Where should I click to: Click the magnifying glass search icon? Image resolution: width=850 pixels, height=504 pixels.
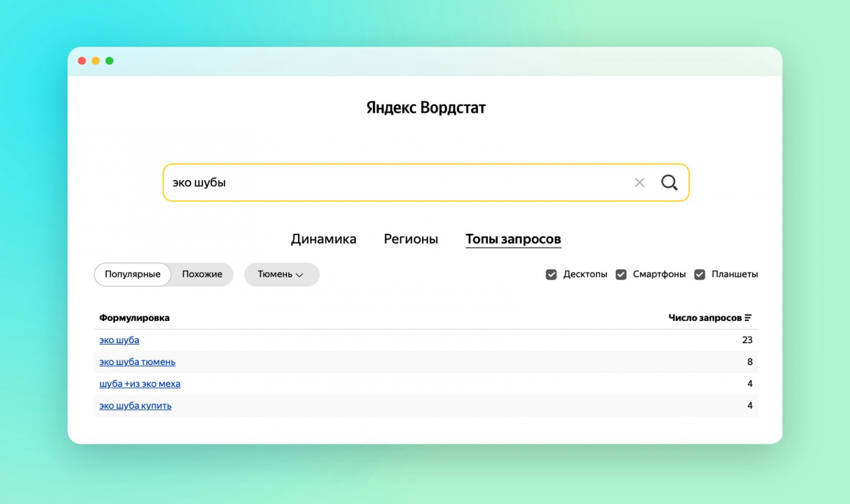(669, 183)
